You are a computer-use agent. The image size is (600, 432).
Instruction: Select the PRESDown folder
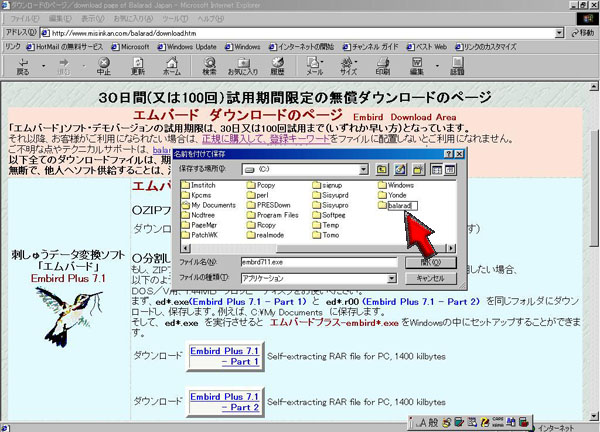(269, 205)
